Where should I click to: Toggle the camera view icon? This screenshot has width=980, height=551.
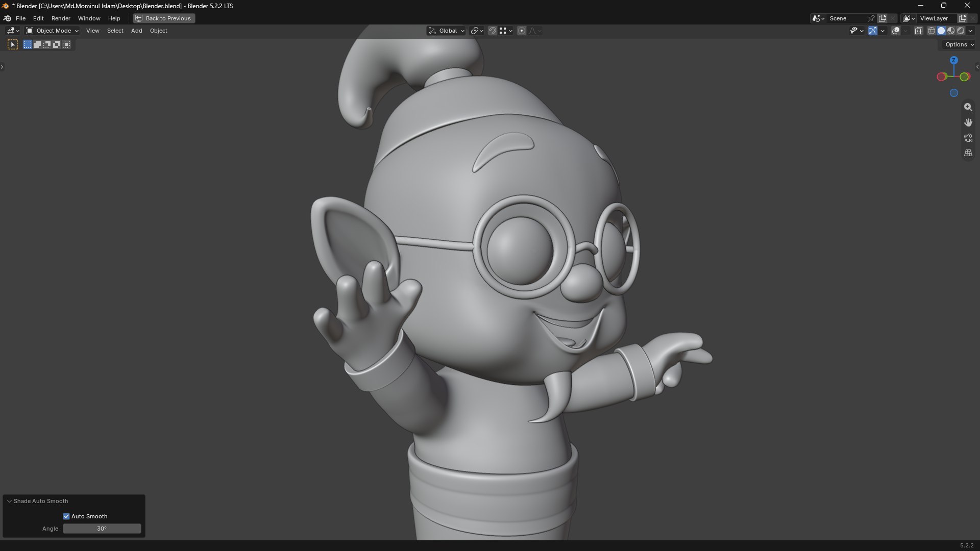point(968,138)
